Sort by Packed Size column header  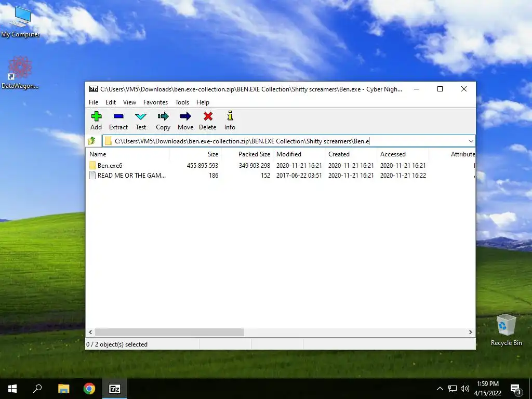click(x=247, y=154)
